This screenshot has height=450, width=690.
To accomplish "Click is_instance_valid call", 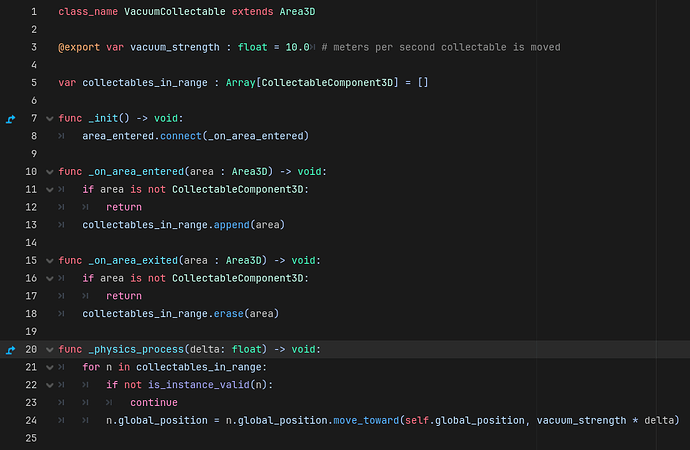I will pos(198,385).
